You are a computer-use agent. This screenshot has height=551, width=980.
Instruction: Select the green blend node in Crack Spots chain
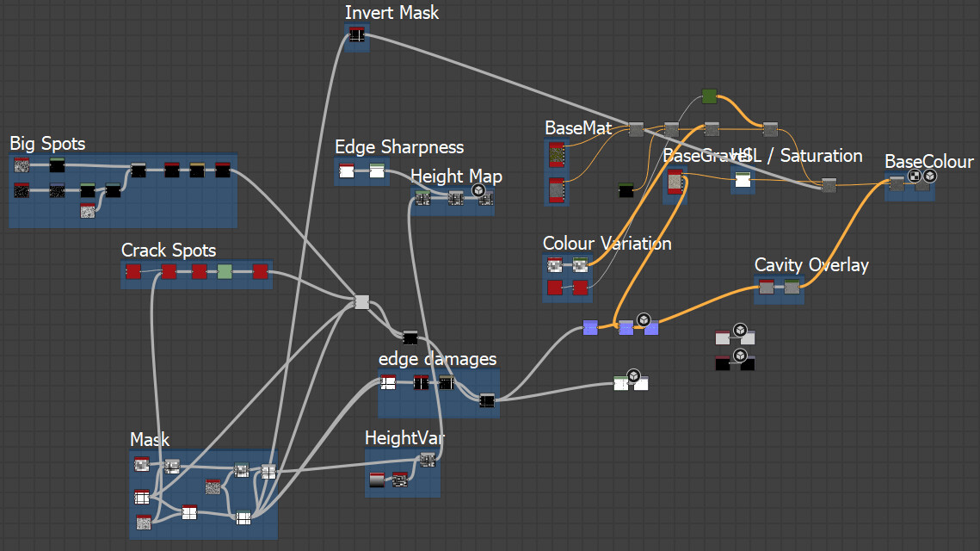click(224, 271)
